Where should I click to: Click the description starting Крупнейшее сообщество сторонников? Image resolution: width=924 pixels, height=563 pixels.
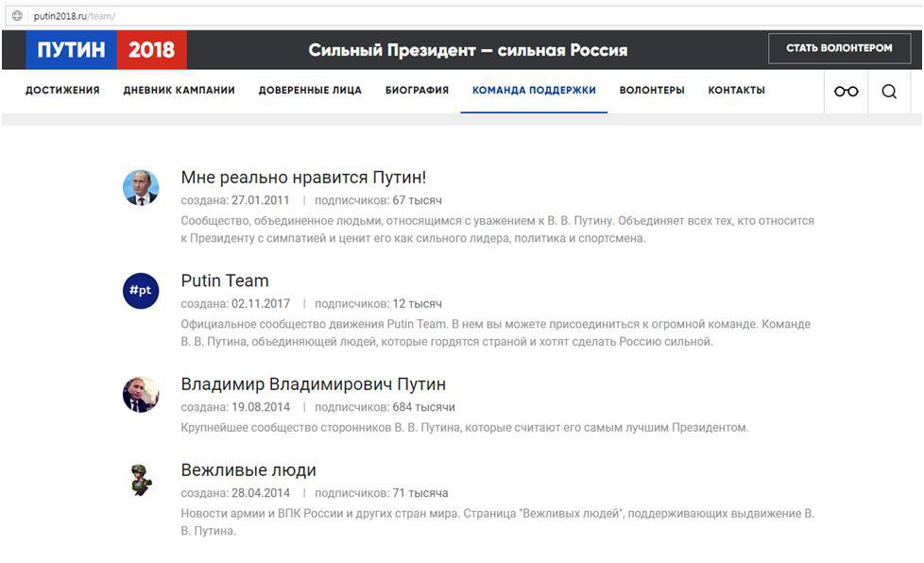[x=464, y=428]
